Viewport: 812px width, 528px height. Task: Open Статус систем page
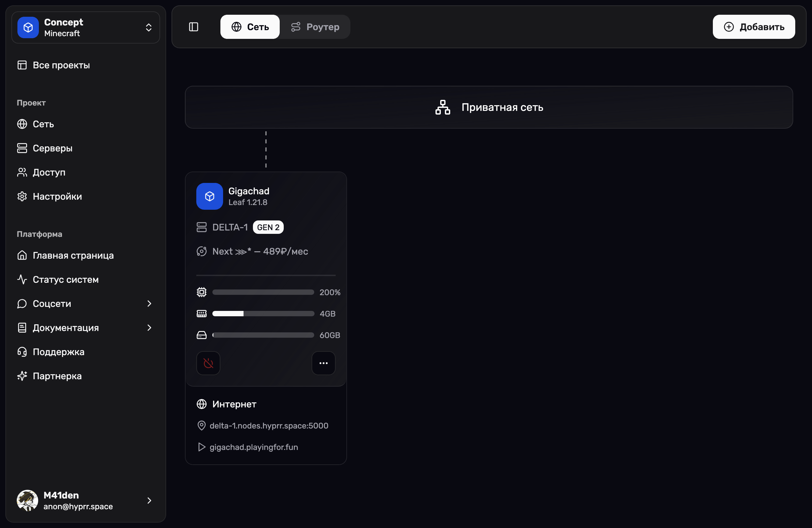pos(66,279)
